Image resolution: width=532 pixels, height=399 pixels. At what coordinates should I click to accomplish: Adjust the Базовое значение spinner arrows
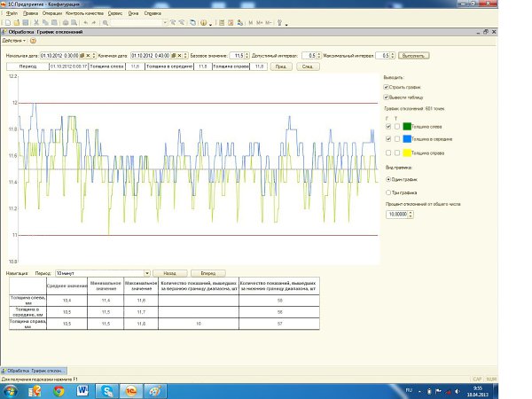(x=247, y=56)
